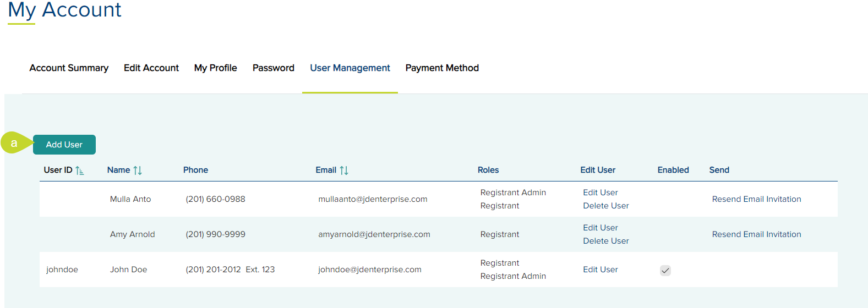Delete the Amy Arnold user
Screen dimensions: 868x308
coord(606,241)
